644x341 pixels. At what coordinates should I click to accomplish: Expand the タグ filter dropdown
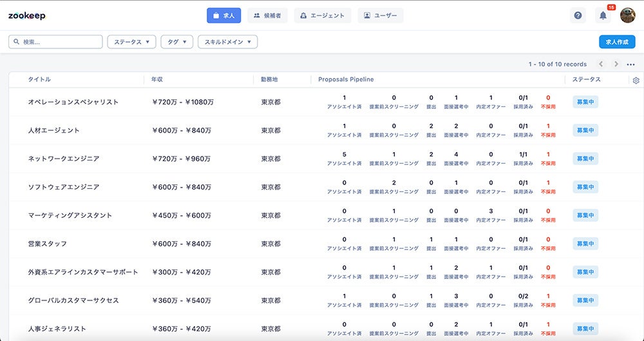pos(176,42)
